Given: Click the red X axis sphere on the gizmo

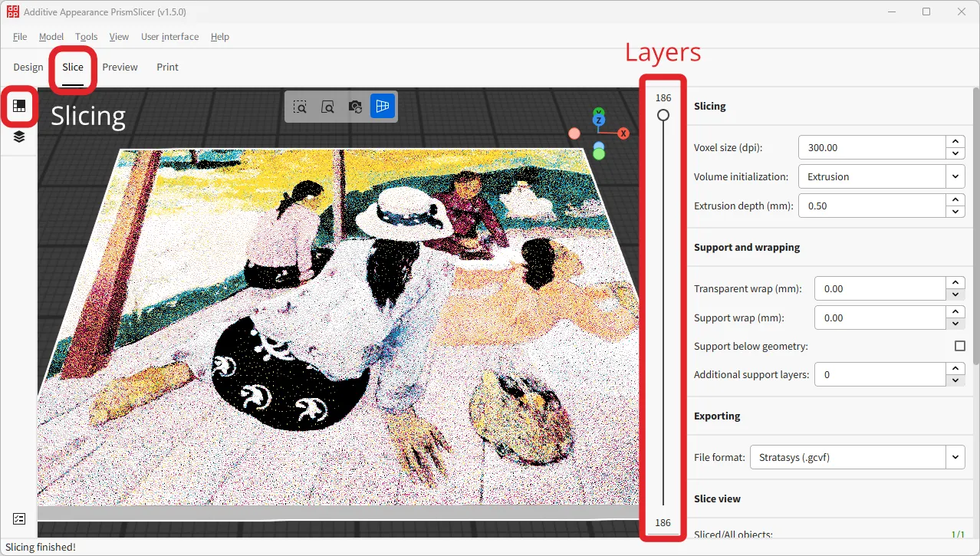Looking at the screenshot, I should coord(623,133).
